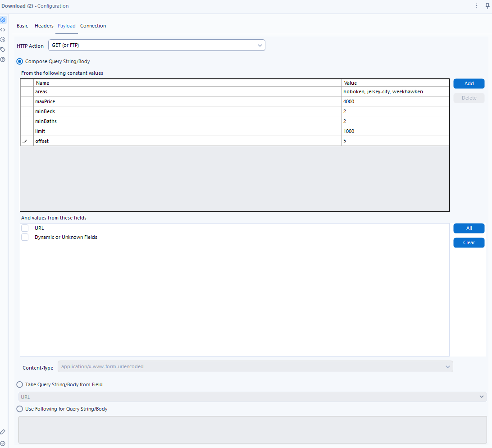Open the gear Configuration icon in sidebar
The width and height of the screenshot is (492, 448).
3,20
